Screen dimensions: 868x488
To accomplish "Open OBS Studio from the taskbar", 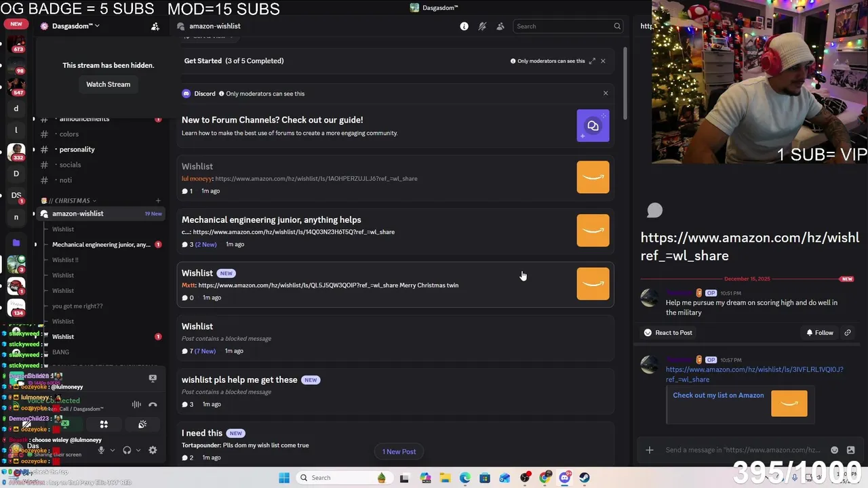I will pyautogui.click(x=525, y=478).
